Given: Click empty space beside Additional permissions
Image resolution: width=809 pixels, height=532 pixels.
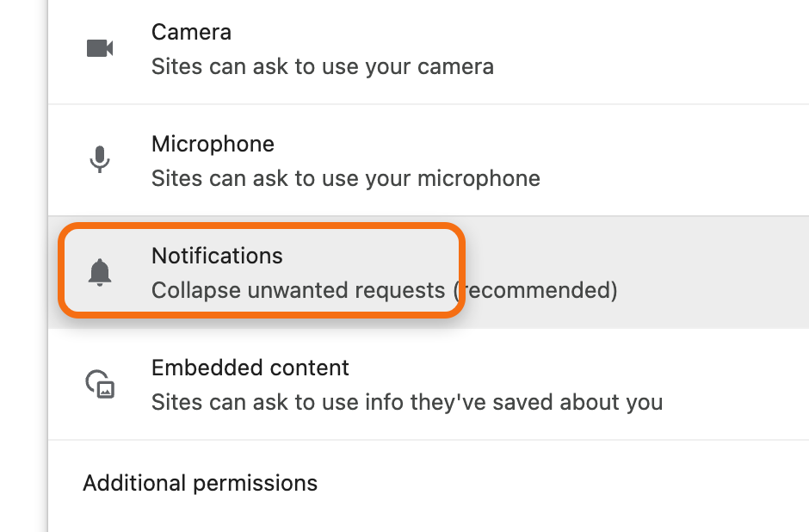Looking at the screenshot, I should [x=562, y=485].
